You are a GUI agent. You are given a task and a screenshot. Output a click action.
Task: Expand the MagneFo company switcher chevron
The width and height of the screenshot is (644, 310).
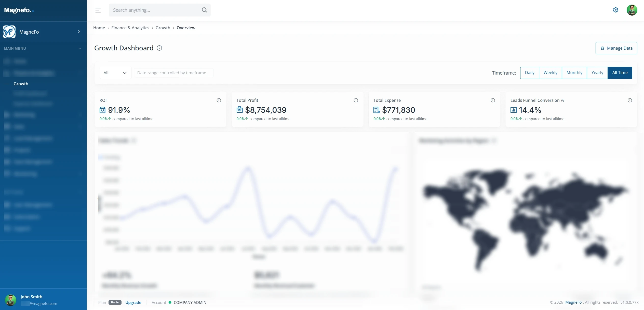[x=79, y=32]
